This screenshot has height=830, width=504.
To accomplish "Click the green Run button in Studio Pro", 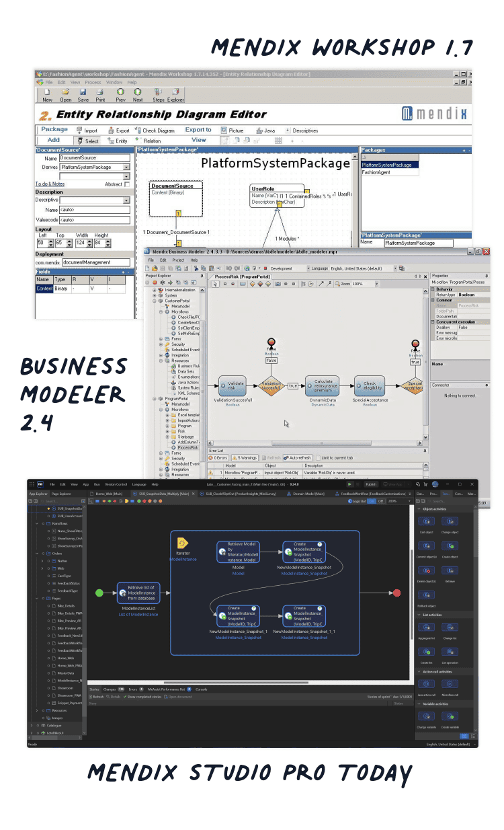I will click(349, 484).
